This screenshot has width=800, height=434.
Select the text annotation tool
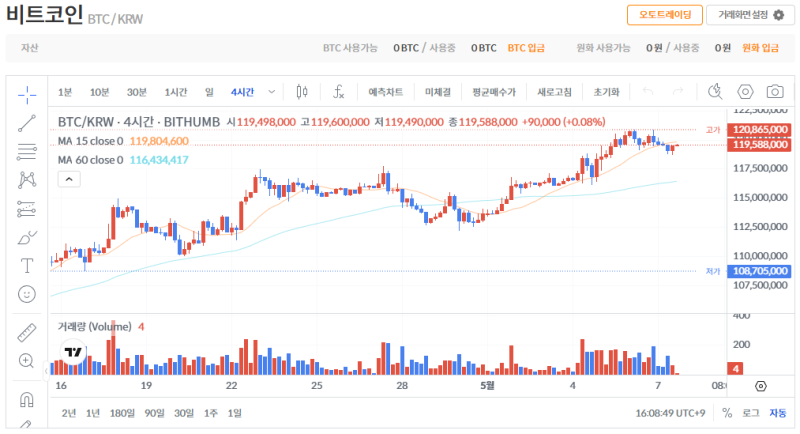(27, 266)
